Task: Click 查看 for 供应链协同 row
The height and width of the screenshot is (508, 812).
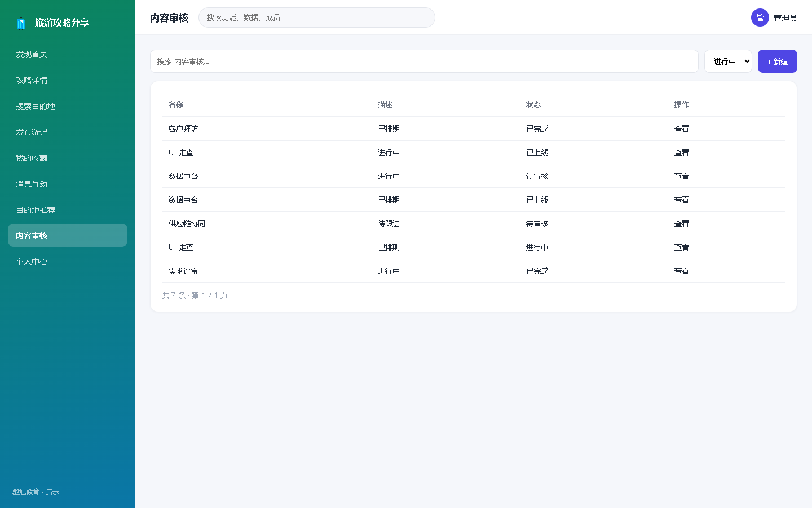Action: click(681, 224)
